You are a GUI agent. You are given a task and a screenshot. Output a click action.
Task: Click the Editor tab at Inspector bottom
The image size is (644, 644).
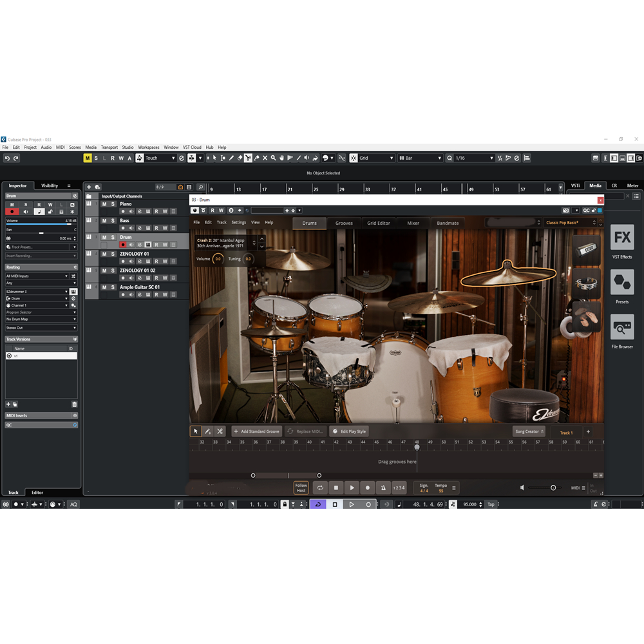(37, 492)
